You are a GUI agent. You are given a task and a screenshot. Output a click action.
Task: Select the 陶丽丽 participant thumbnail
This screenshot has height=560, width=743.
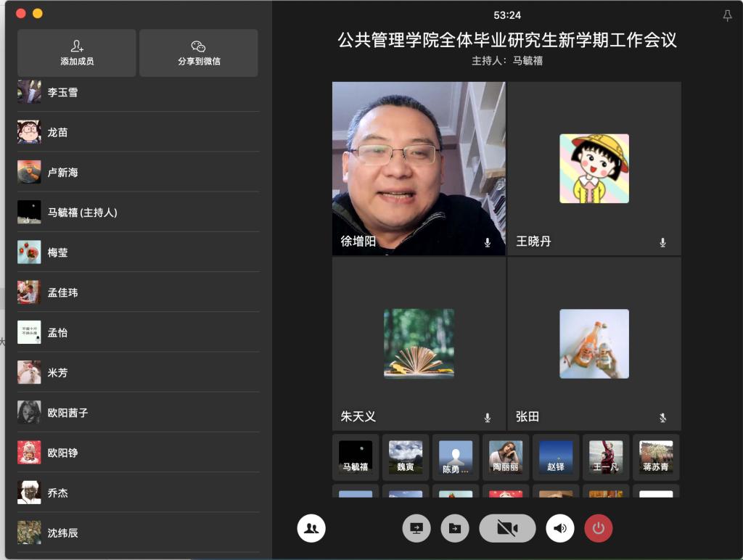coord(506,457)
